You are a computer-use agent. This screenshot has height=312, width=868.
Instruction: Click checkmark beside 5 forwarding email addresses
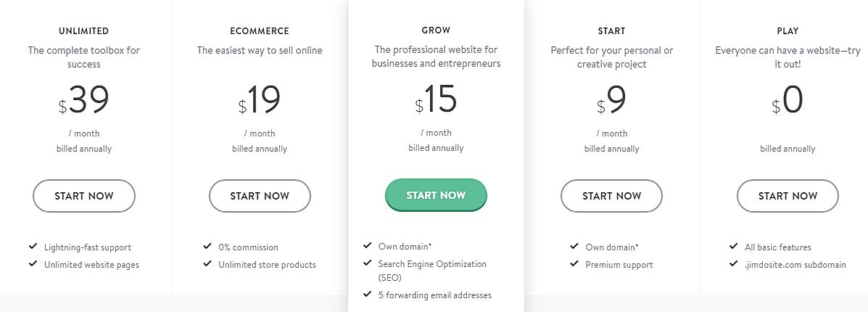point(368,295)
